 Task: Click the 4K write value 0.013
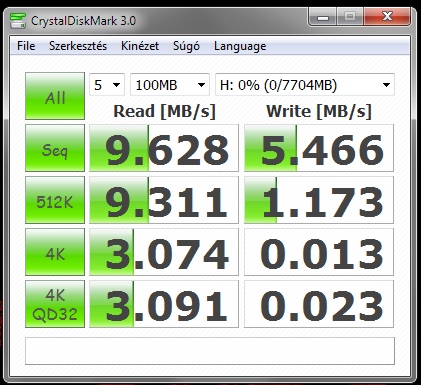tap(319, 252)
